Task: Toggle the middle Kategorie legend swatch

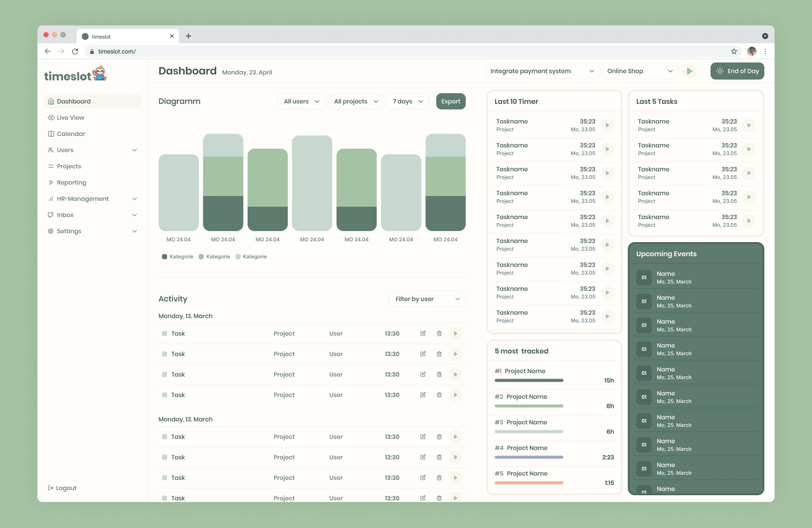Action: (x=201, y=256)
